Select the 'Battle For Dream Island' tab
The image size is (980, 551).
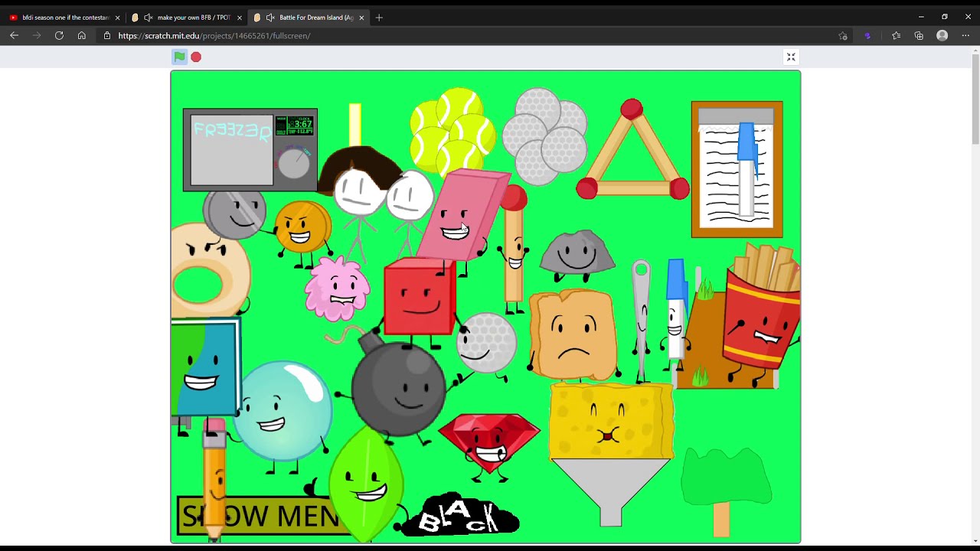point(309,17)
